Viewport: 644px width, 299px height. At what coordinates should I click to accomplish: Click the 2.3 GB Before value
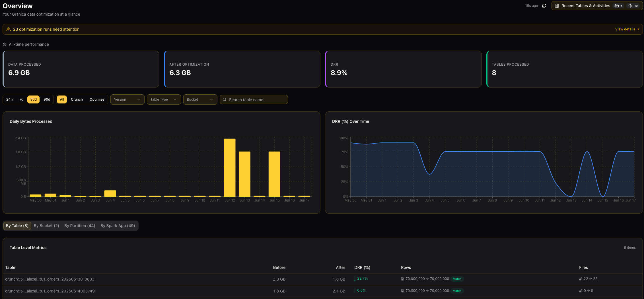[279, 279]
